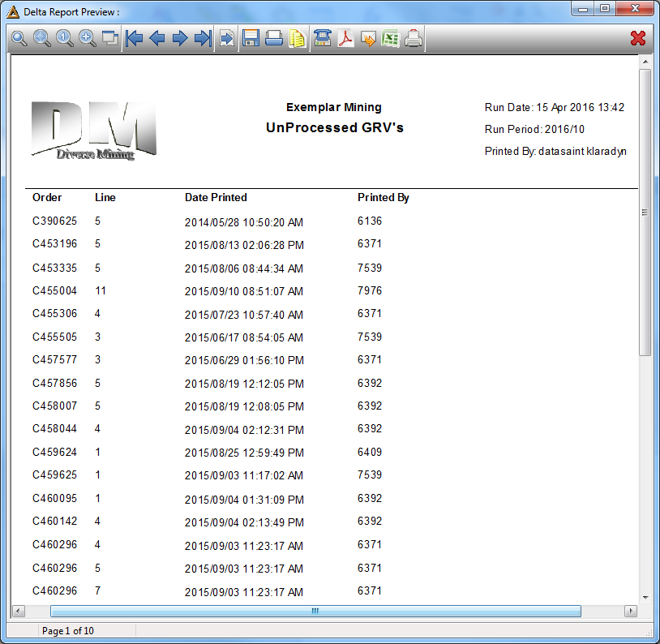The width and height of the screenshot is (660, 644).
Task: Export the report to Excel
Action: coord(391,38)
